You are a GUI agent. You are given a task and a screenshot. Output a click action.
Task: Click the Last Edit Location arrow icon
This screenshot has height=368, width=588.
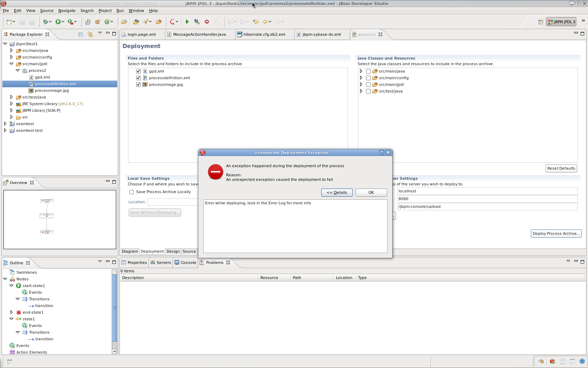[x=256, y=22]
